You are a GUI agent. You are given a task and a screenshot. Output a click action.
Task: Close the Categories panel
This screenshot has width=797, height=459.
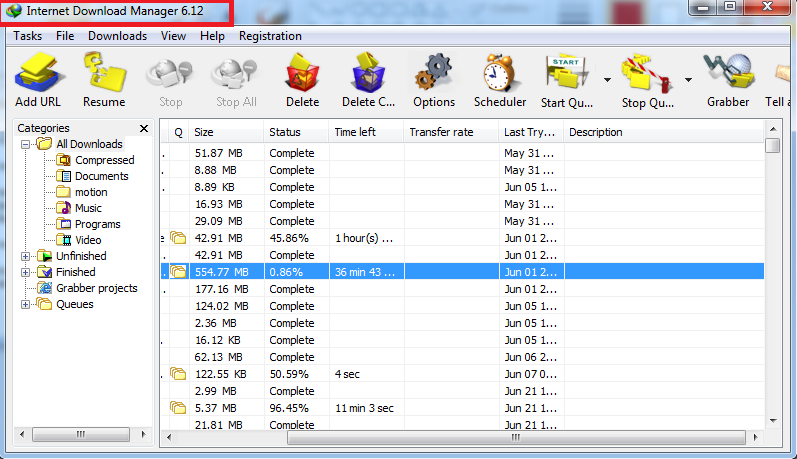coord(144,129)
